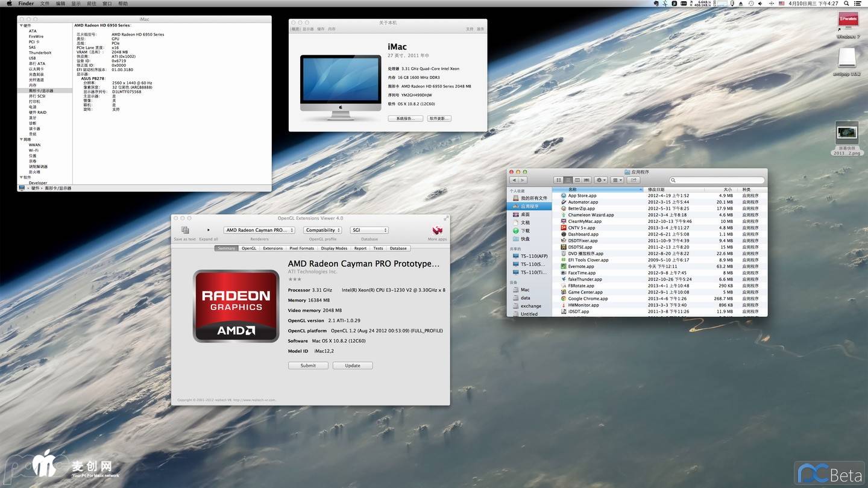Viewport: 868px width, 488px height.
Task: Click the Finder share button icon
Action: (634, 180)
